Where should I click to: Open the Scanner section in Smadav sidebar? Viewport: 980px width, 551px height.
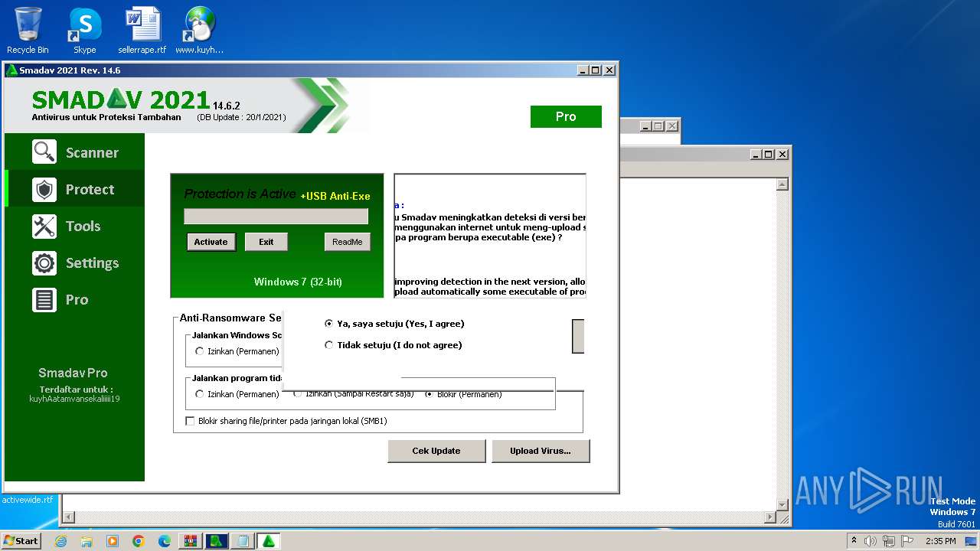tap(75, 152)
